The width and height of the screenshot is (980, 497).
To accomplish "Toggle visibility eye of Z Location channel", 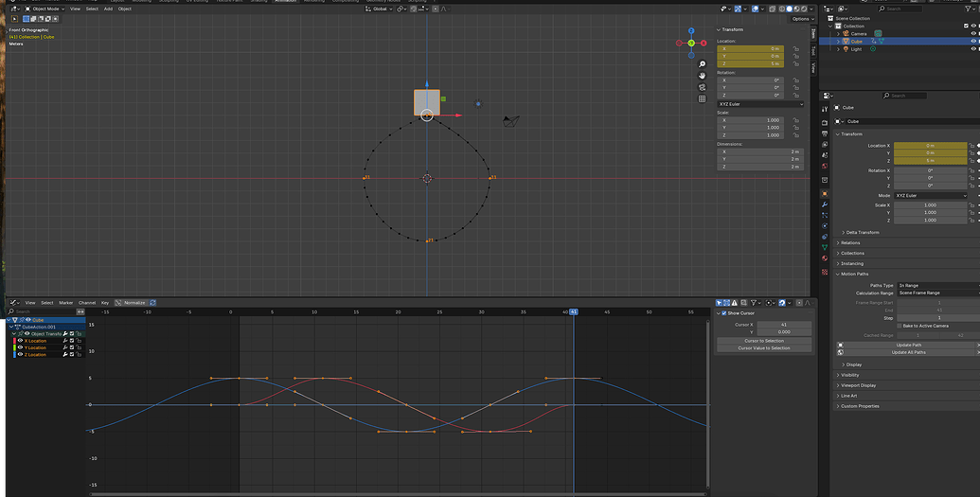I will (x=20, y=354).
